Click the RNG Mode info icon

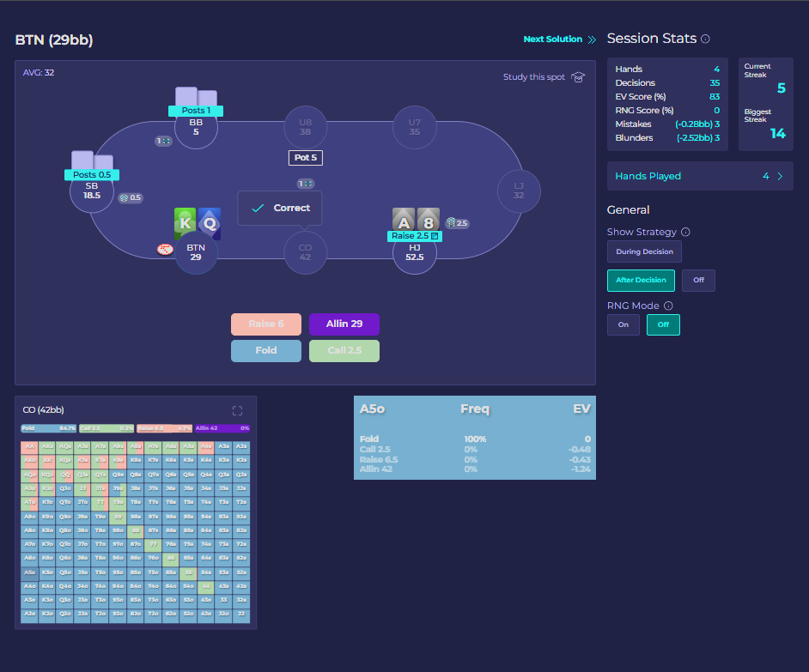coord(668,306)
